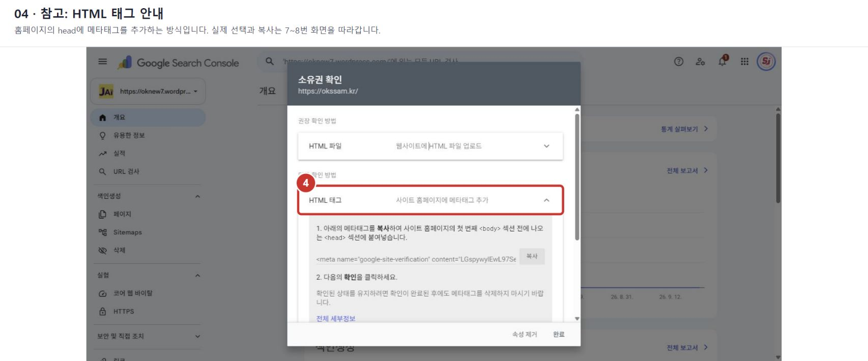Click the dialog vertical scrollbar thumb
Image resolution: width=868 pixels, height=361 pixels.
[577, 177]
